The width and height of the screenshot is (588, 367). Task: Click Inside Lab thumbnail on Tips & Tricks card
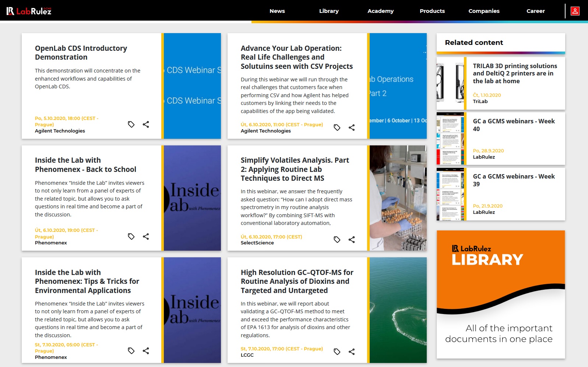point(192,310)
